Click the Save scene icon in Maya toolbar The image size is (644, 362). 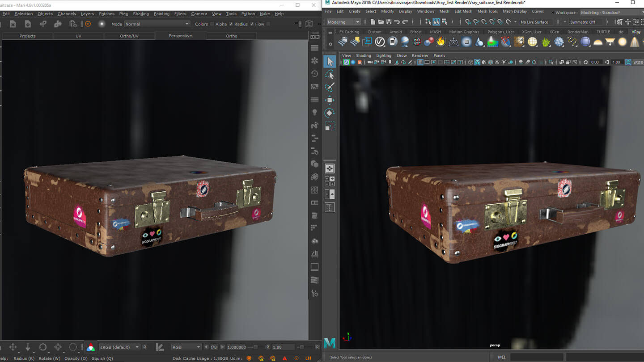[x=389, y=21]
